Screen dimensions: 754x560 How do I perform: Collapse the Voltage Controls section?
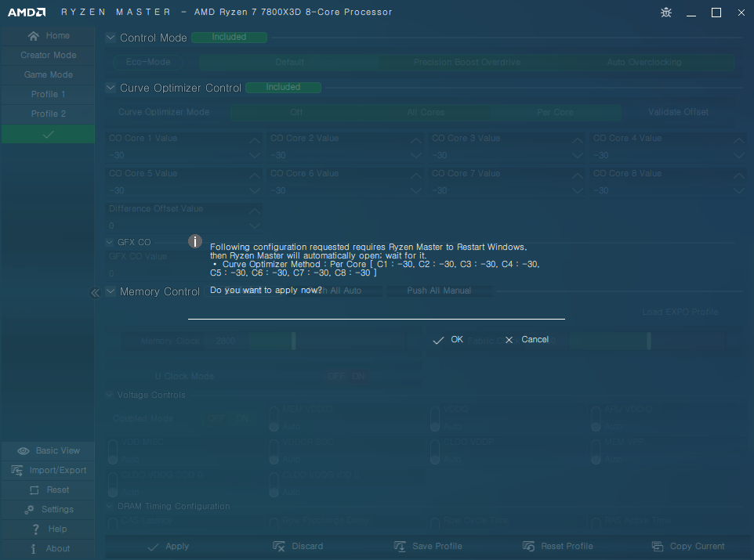[110, 395]
